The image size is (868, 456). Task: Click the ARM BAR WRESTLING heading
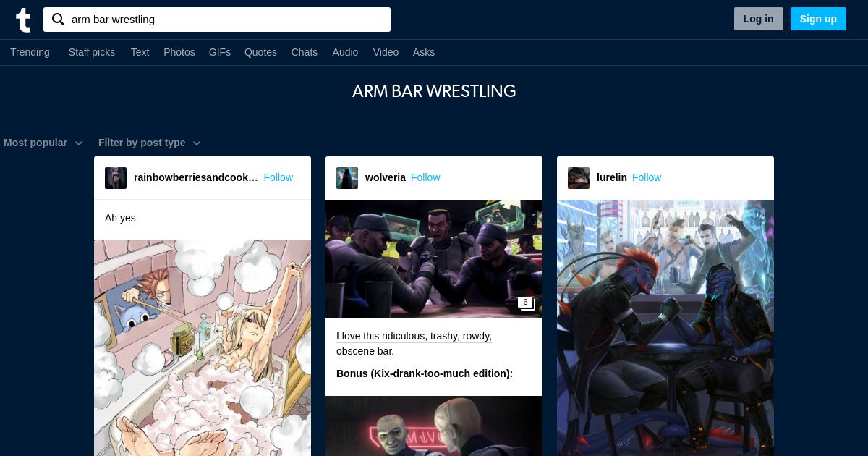pos(434,91)
